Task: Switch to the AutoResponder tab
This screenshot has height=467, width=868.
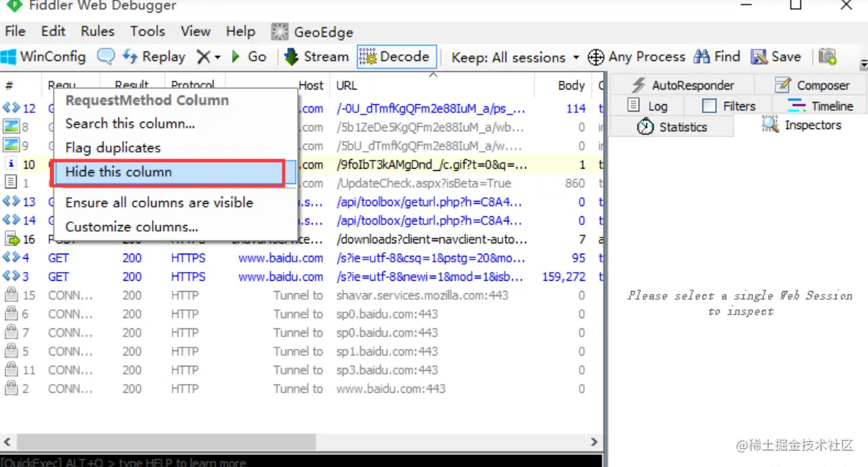Action: (x=683, y=85)
